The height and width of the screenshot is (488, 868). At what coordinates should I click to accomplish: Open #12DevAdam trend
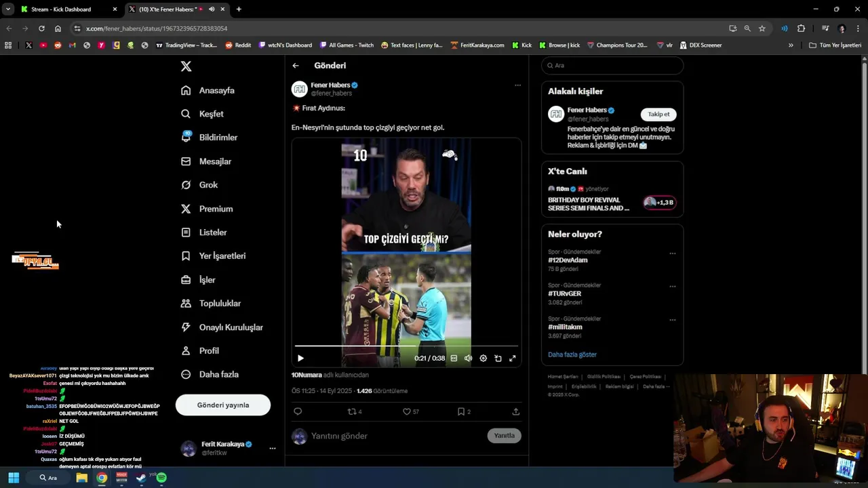pos(568,260)
